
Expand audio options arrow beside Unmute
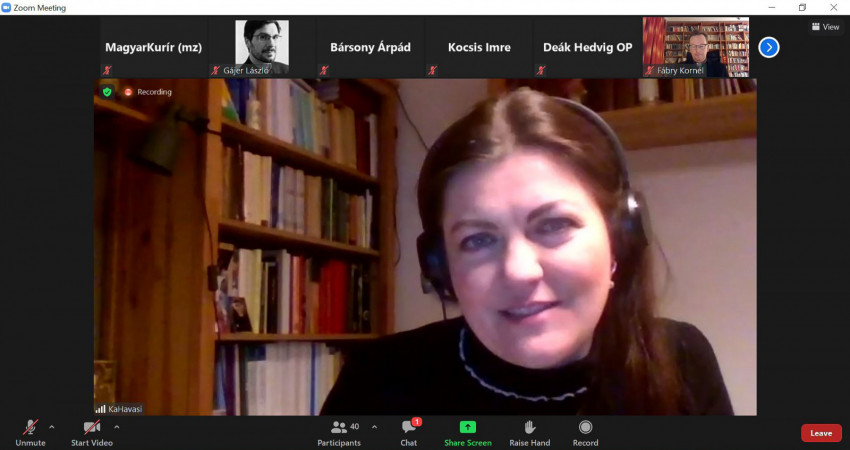(52, 427)
